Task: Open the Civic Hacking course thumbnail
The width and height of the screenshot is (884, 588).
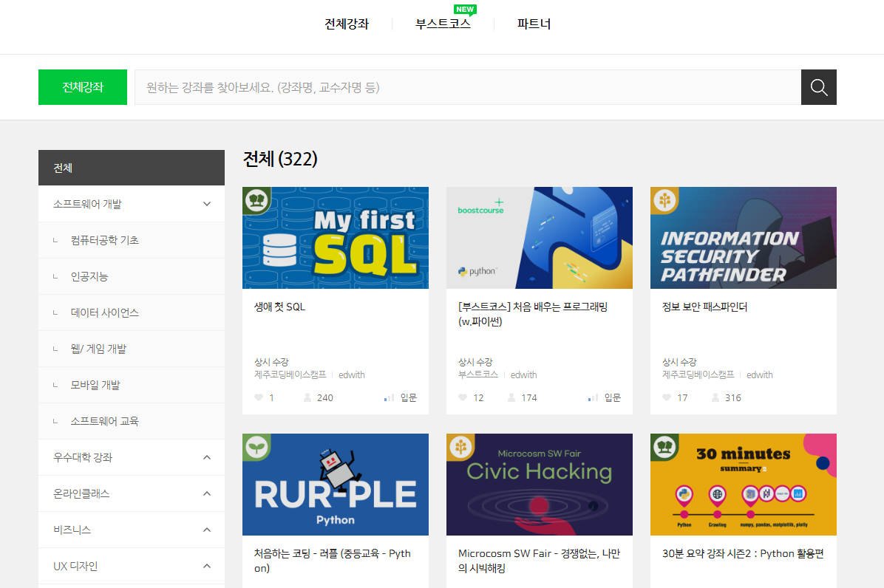Action: click(x=539, y=484)
